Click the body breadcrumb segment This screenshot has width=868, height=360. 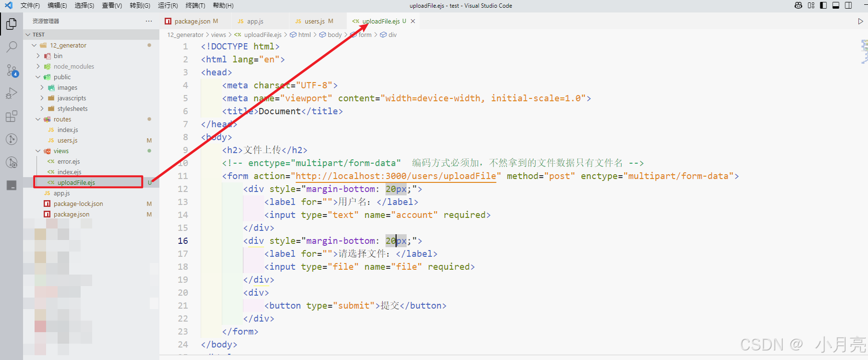[x=335, y=35]
